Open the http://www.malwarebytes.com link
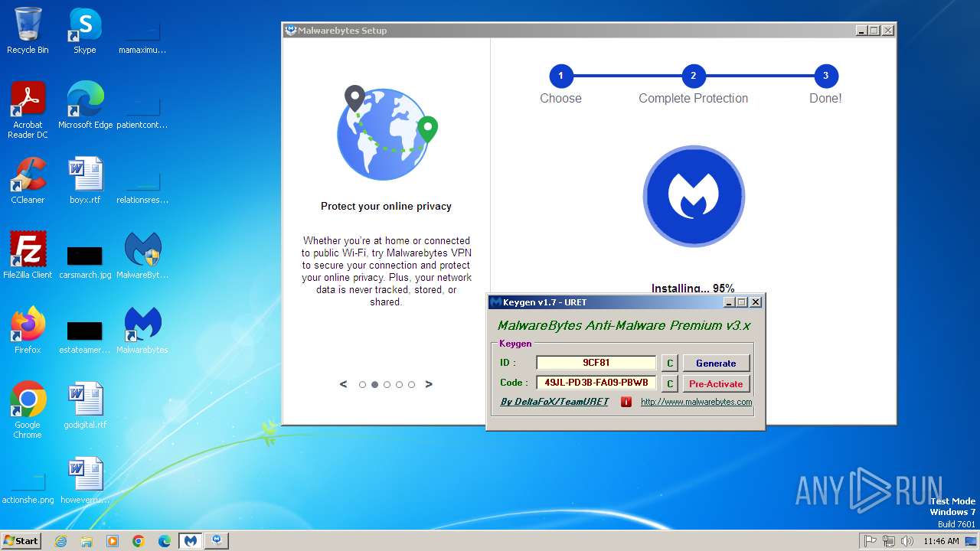980x551 pixels. point(696,402)
